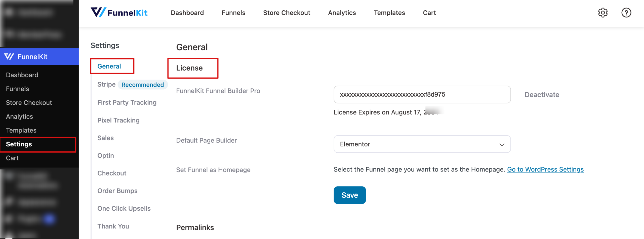The height and width of the screenshot is (239, 644).
Task: Select the FunnelKit icon in the WordPress sidebar
Action: pyautogui.click(x=9, y=56)
